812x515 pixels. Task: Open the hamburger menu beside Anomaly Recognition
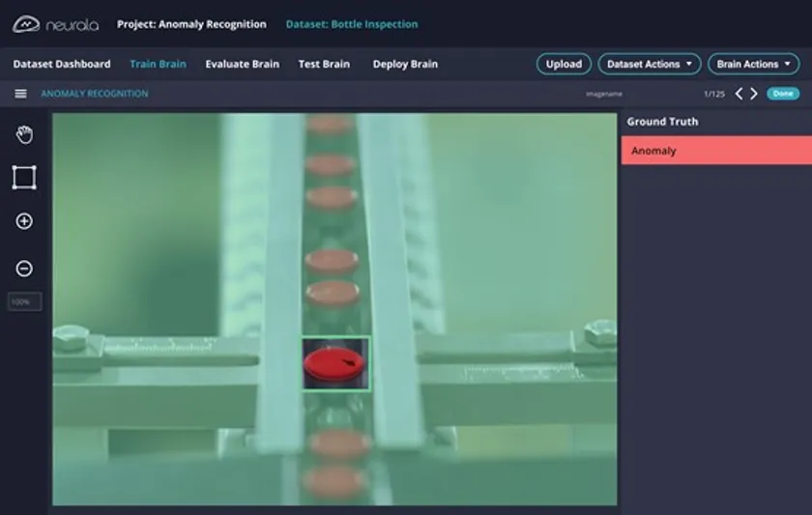point(20,94)
